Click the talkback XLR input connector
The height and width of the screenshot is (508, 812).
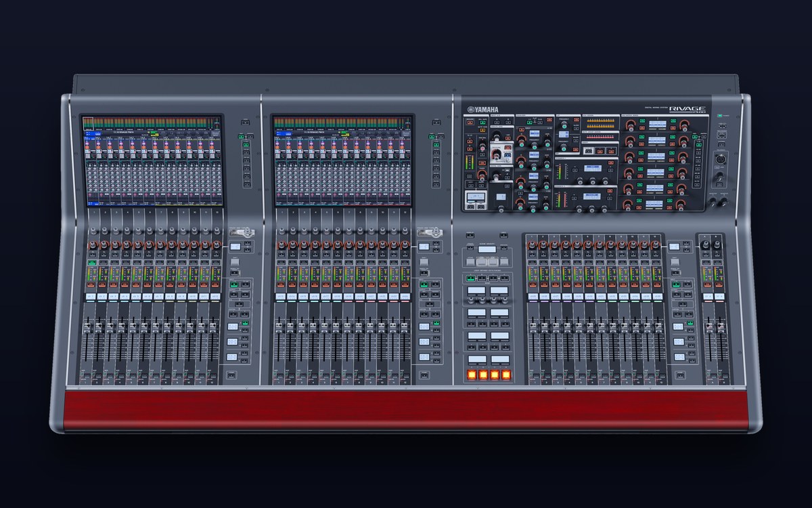[720, 159]
